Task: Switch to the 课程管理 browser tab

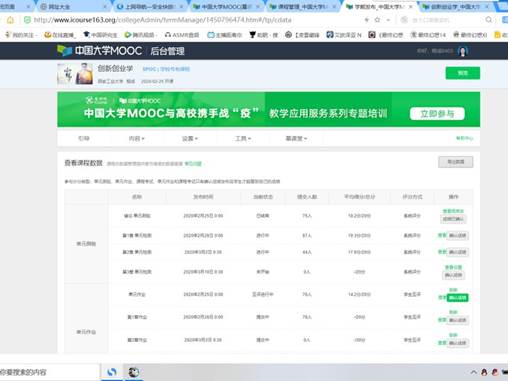Action: (302, 7)
